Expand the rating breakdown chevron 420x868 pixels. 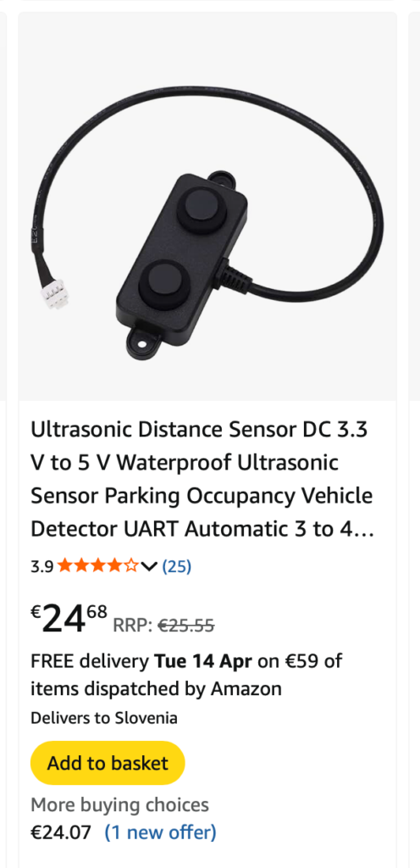point(149,566)
